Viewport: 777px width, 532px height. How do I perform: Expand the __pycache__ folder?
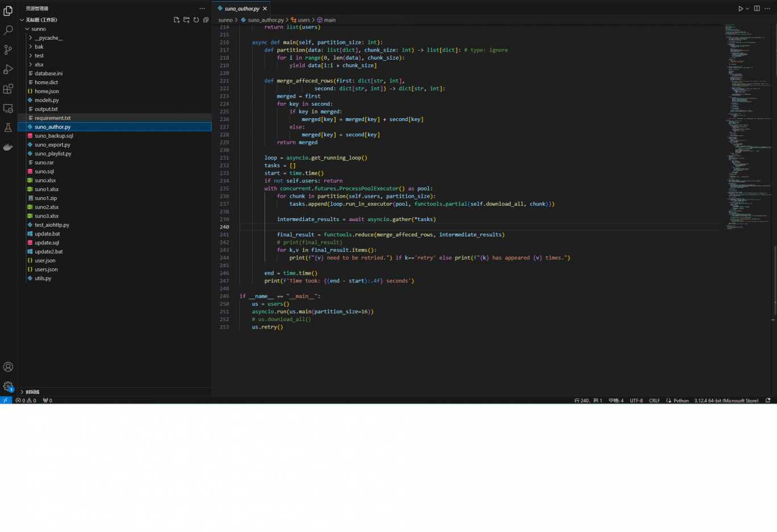(x=114, y=38)
